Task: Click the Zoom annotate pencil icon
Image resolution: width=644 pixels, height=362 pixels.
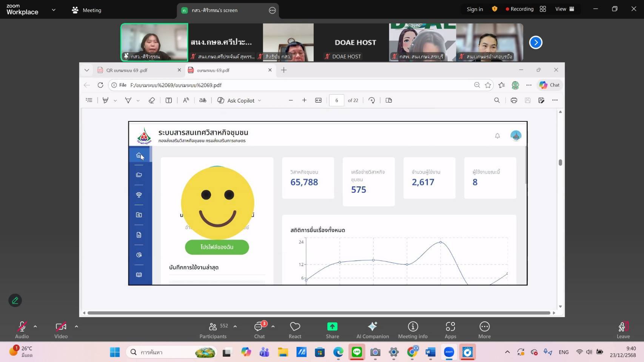Action: pyautogui.click(x=15, y=301)
